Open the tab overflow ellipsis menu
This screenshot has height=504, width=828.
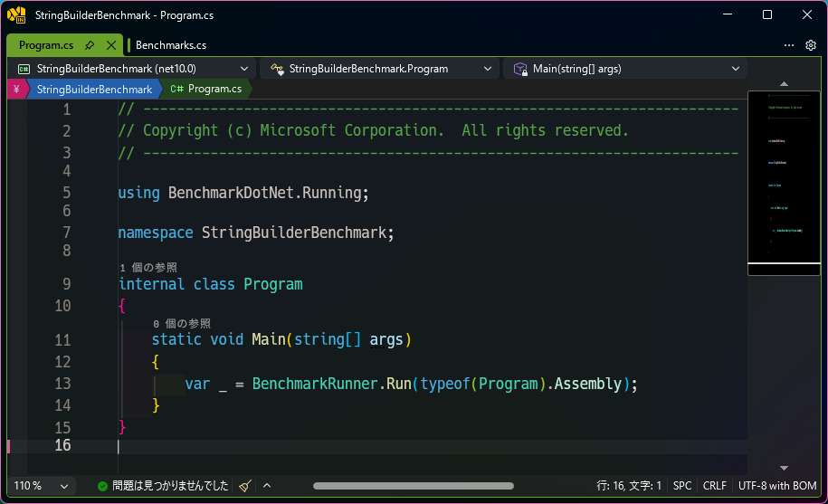tap(789, 45)
